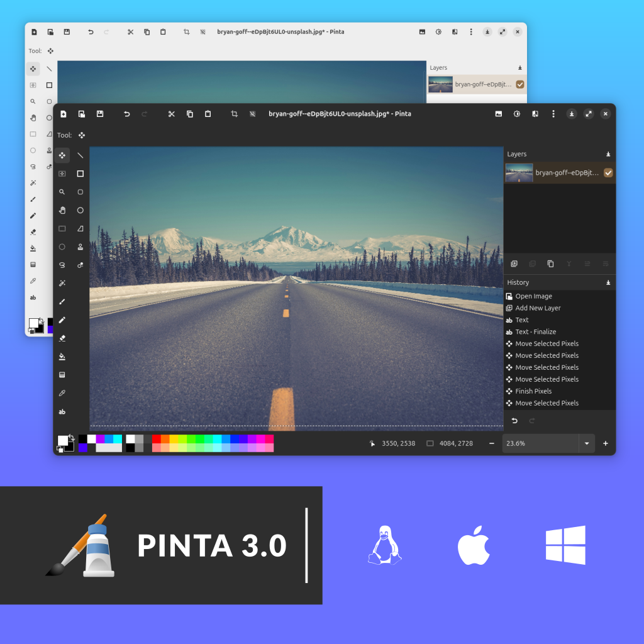Toggle layer visibility checkbox in dark window
The width and height of the screenshot is (644, 644).
click(x=608, y=173)
